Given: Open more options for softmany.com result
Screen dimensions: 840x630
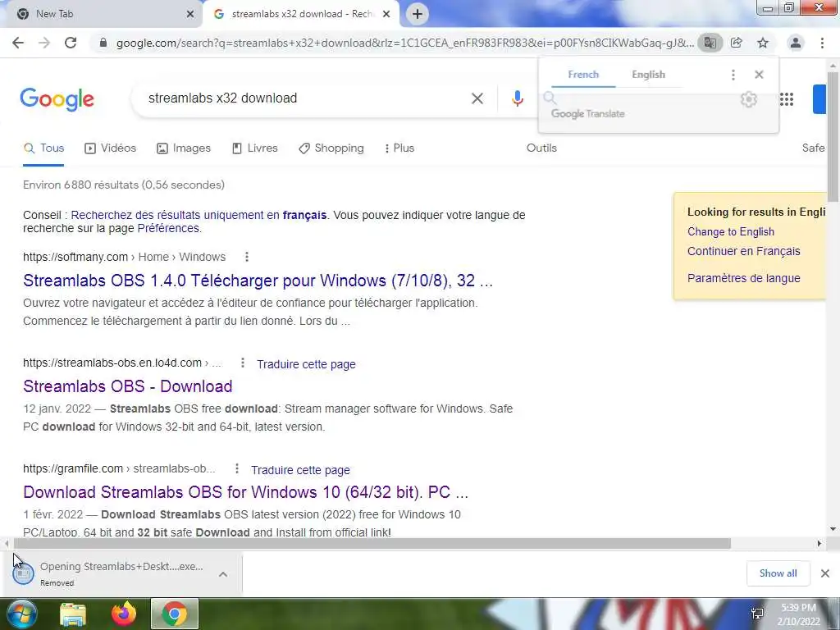Looking at the screenshot, I should tap(246, 257).
